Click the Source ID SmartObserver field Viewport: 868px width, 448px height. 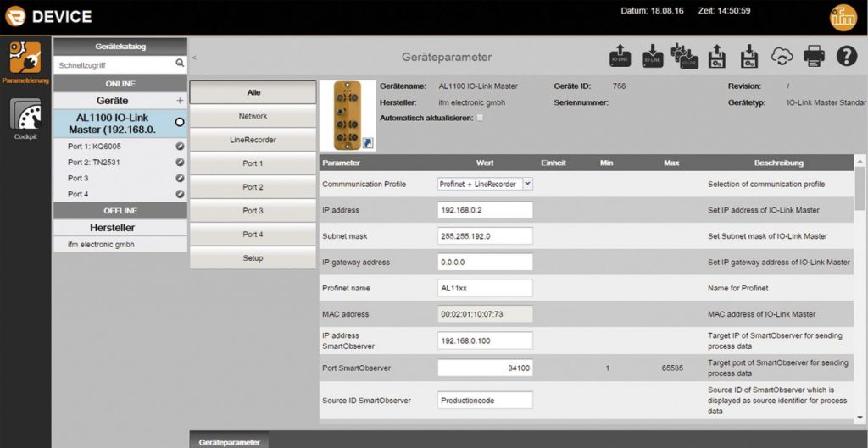(x=485, y=401)
